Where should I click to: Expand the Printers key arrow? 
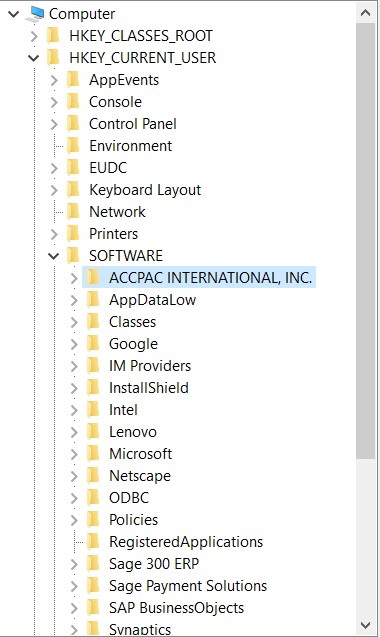click(54, 234)
